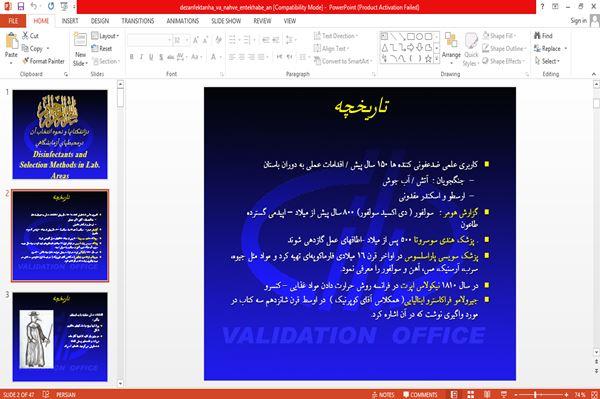This screenshot has width=600, height=399.
Task: Expand the shapes gallery More arrow
Action: pos(437,59)
